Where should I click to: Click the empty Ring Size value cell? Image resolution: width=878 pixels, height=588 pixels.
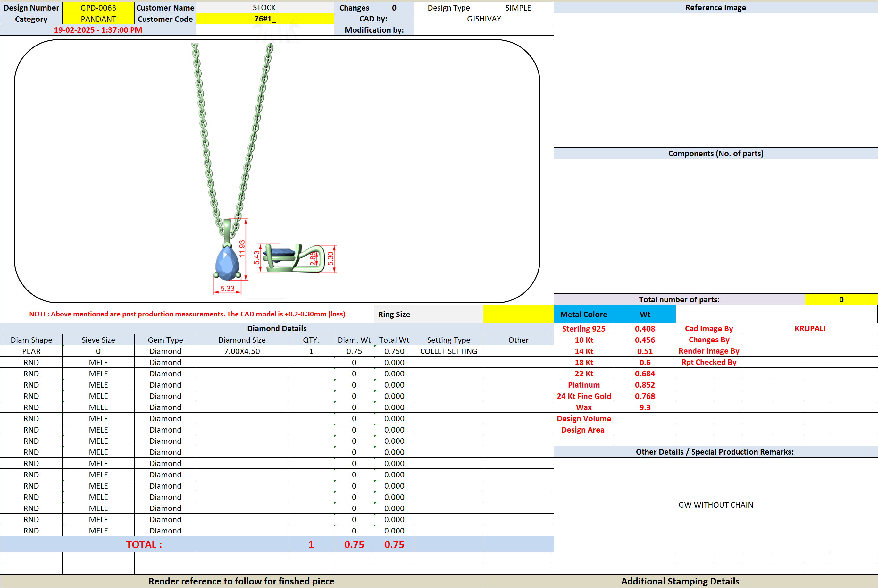pyautogui.click(x=448, y=314)
